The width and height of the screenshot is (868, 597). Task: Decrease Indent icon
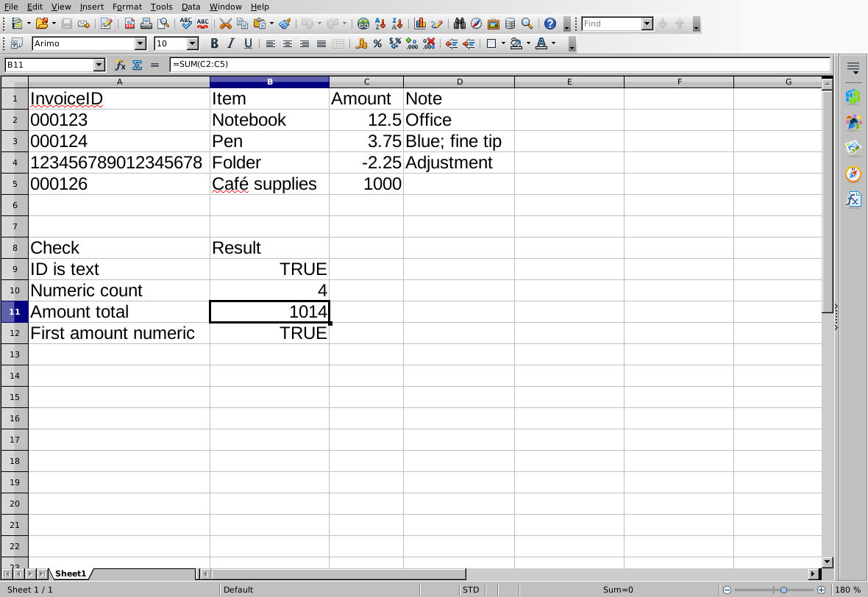click(452, 43)
